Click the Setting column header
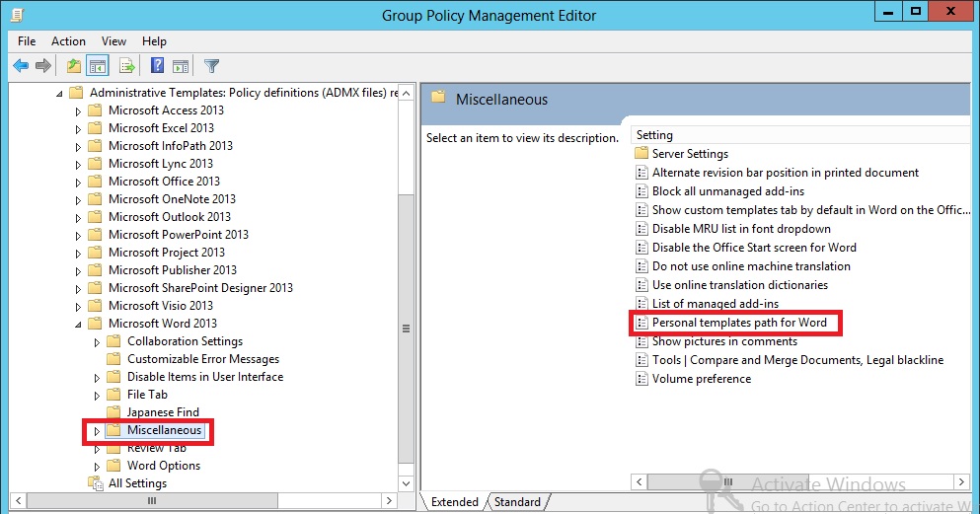The height and width of the screenshot is (514, 980). coord(800,135)
